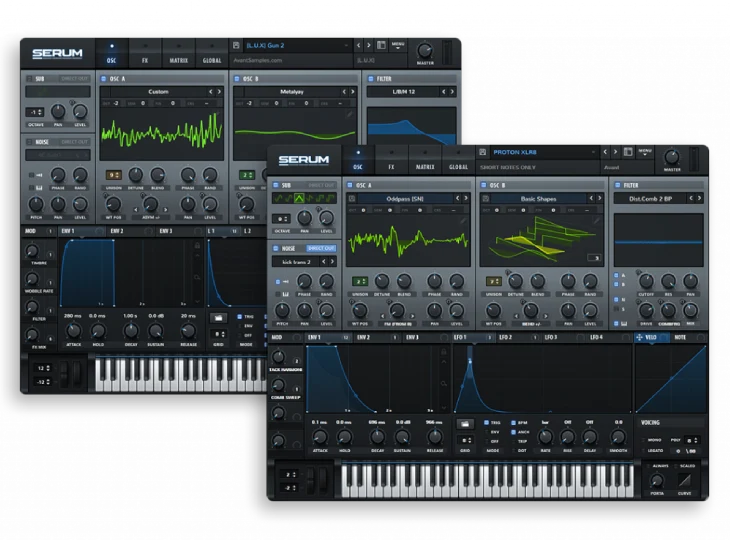Toggle FILTER enable in front window
Screen dimensions: 730x540
coord(617,185)
